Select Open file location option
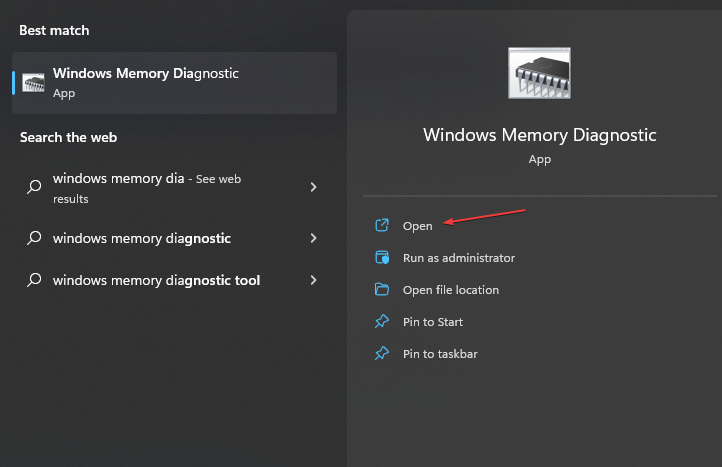This screenshot has width=722, height=467. (x=450, y=290)
